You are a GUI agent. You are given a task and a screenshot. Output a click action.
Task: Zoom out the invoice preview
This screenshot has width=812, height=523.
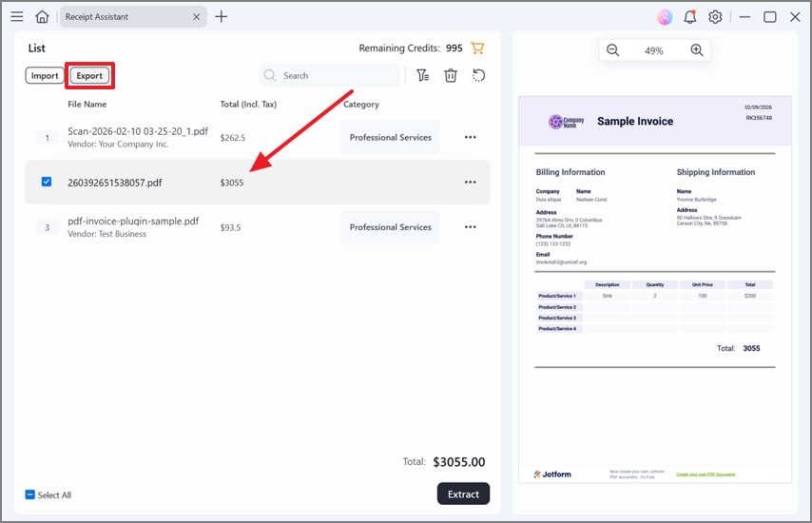click(x=612, y=50)
